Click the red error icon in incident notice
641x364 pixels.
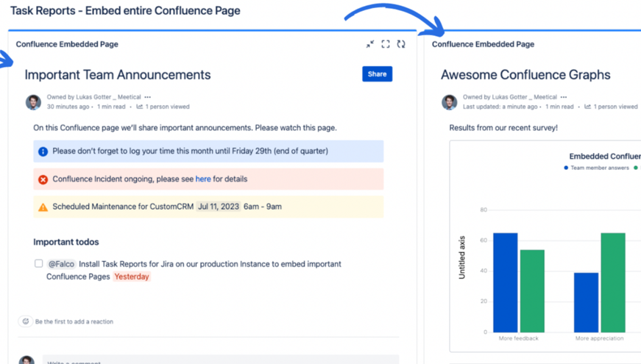point(43,179)
